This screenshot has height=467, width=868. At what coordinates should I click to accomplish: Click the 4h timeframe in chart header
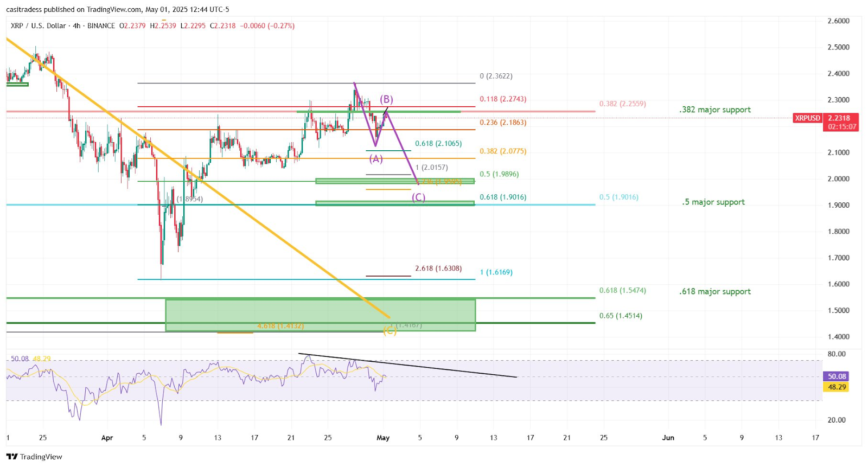click(x=76, y=25)
